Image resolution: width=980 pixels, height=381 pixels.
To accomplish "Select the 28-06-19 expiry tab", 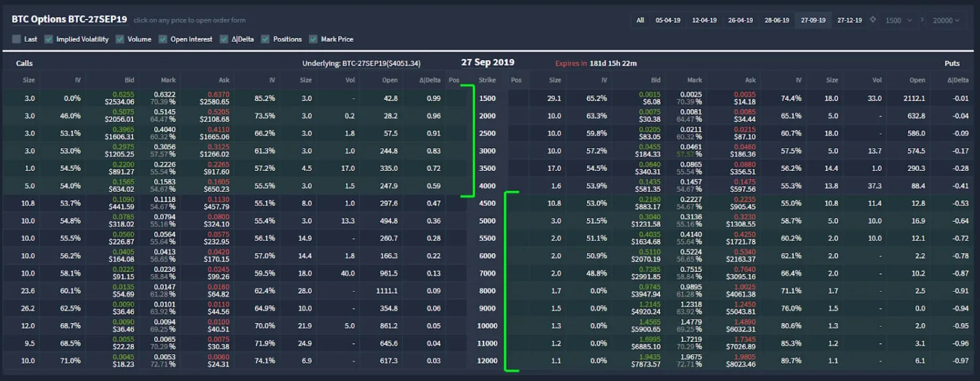I will [777, 20].
